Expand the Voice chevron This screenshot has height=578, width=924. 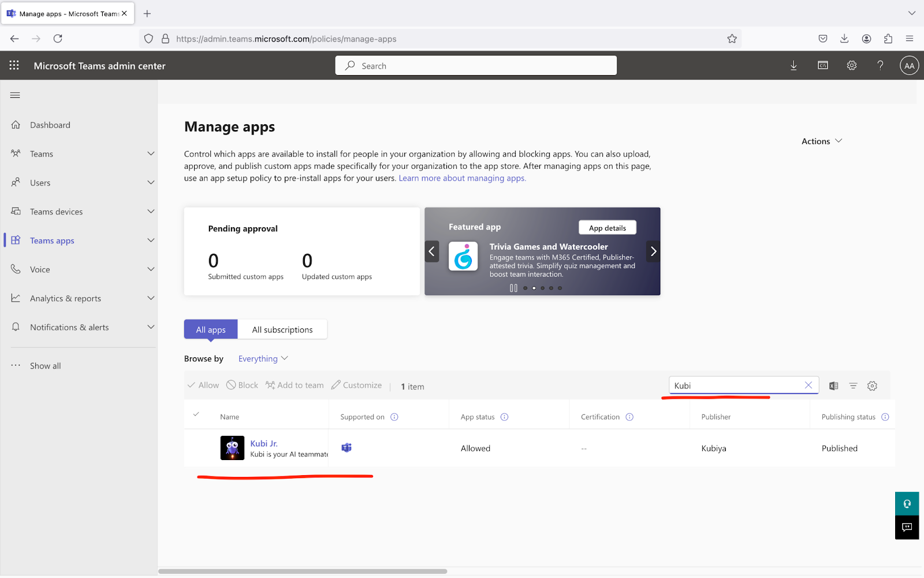(151, 269)
